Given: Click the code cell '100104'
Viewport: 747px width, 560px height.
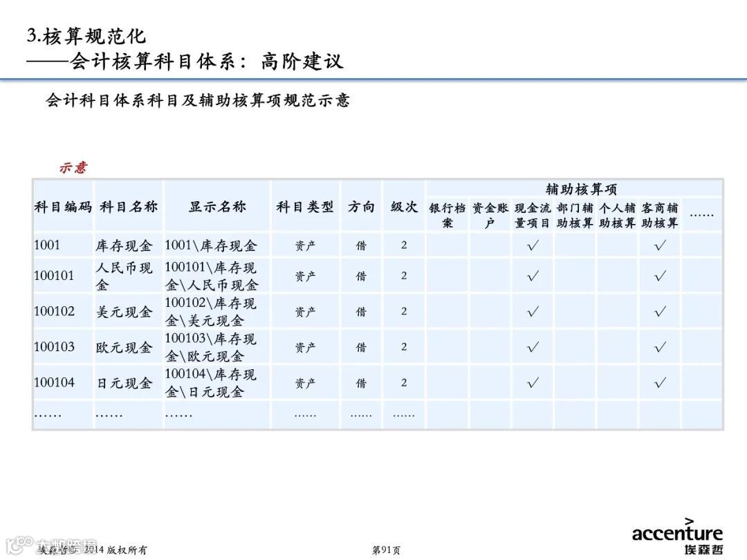Looking at the screenshot, I should pyautogui.click(x=54, y=382).
